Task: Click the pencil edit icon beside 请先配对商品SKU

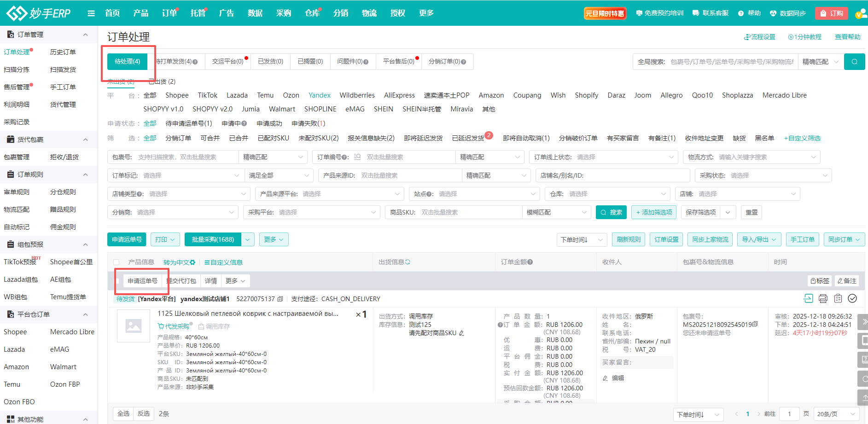Action: pos(461,333)
